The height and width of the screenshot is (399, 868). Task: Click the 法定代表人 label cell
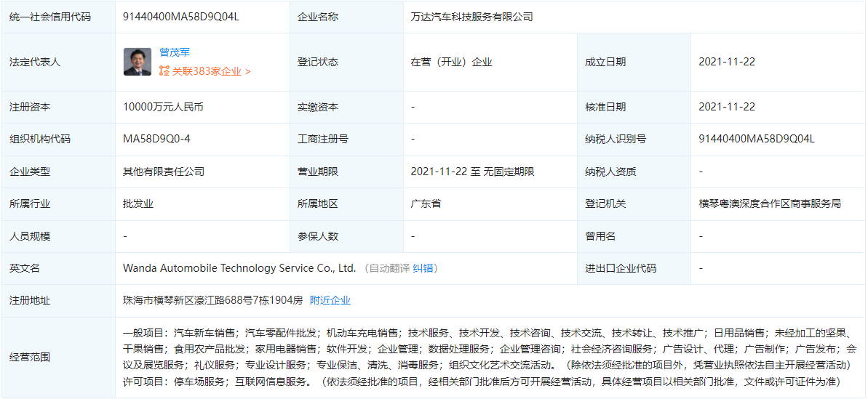58,62
